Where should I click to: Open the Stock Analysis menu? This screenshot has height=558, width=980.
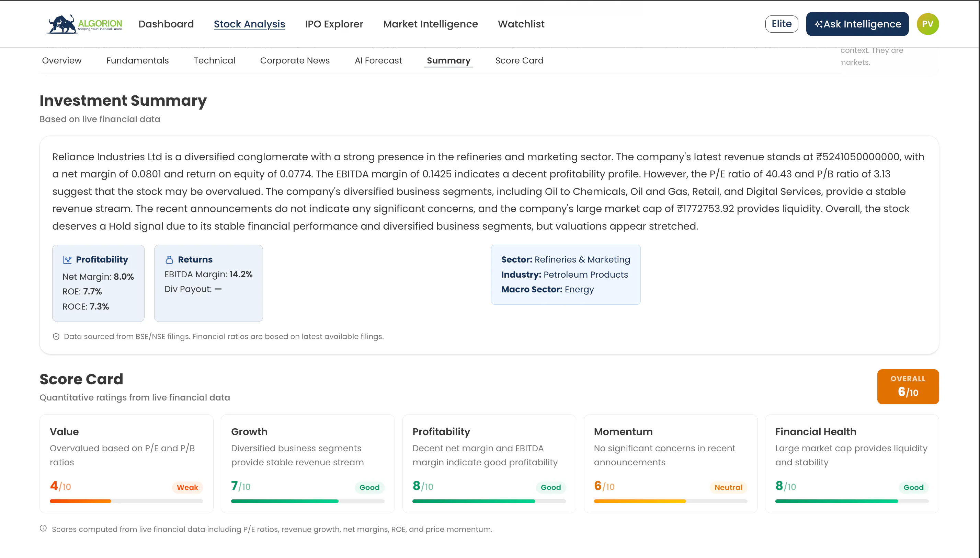[249, 24]
